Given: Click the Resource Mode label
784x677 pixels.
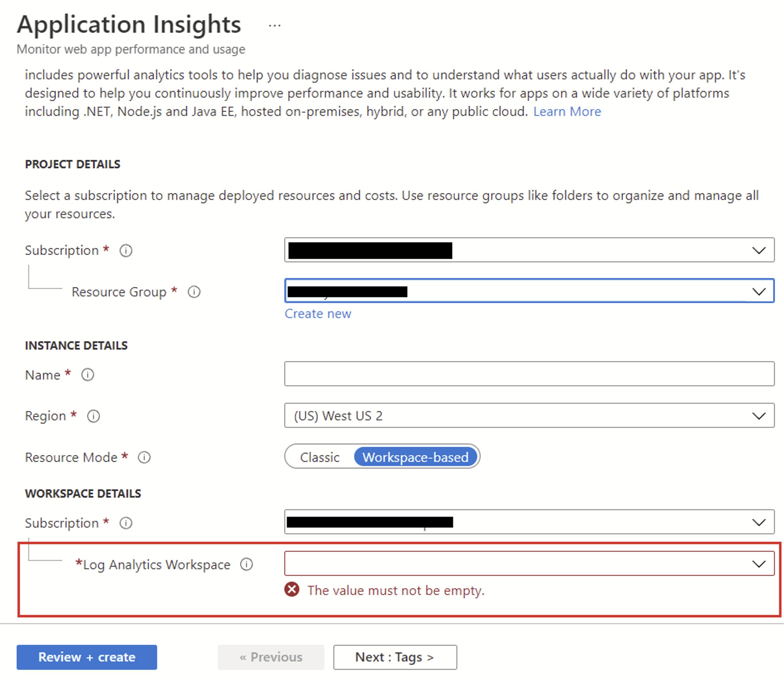Looking at the screenshot, I should [x=71, y=457].
